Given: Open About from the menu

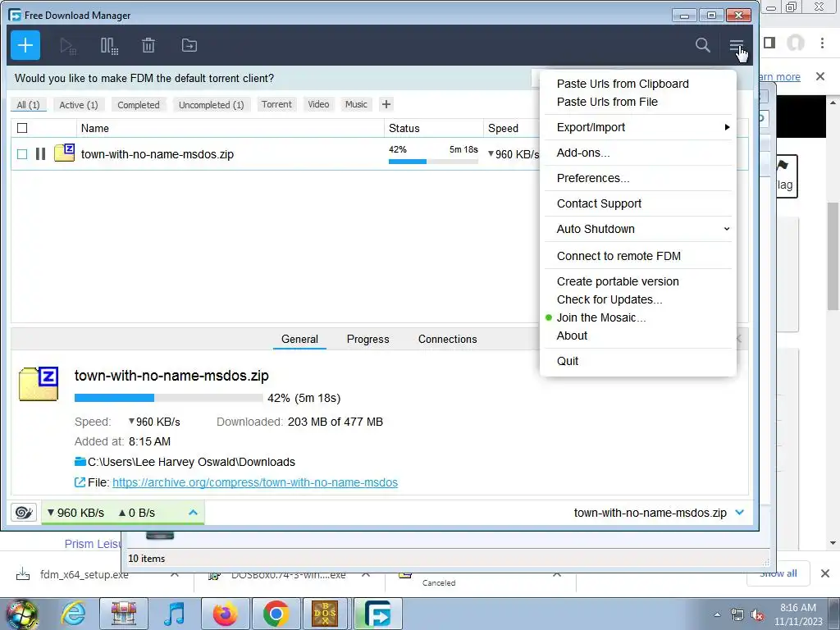Looking at the screenshot, I should click(x=572, y=336).
